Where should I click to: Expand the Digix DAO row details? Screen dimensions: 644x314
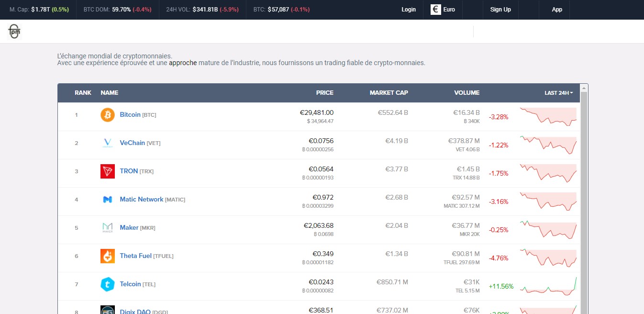pos(135,311)
